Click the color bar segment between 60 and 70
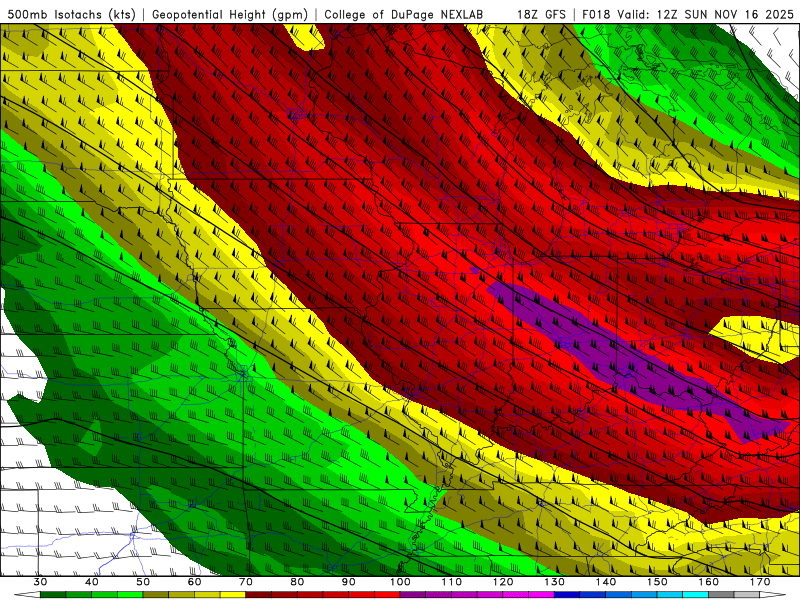 220,595
